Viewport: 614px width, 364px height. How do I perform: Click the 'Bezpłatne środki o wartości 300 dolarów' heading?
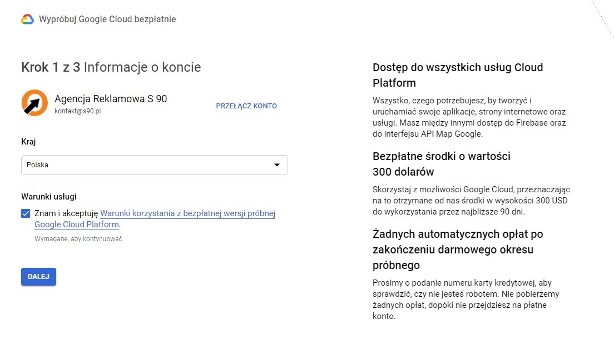441,164
